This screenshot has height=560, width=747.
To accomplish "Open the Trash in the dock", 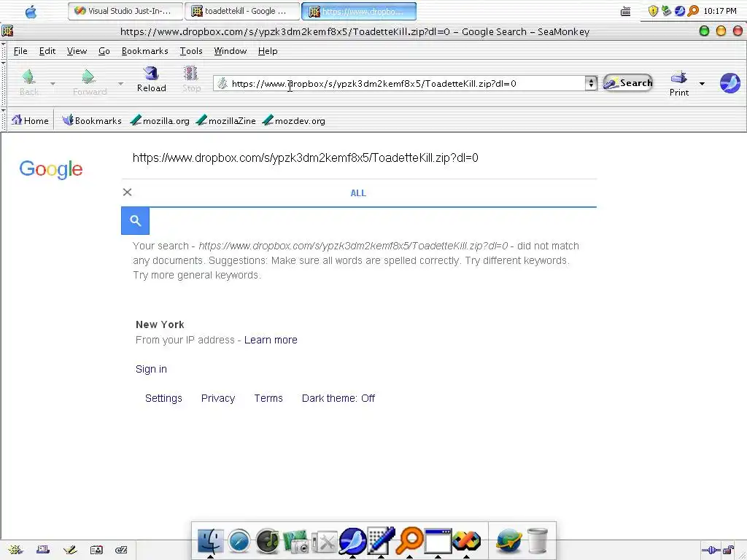I will [538, 541].
